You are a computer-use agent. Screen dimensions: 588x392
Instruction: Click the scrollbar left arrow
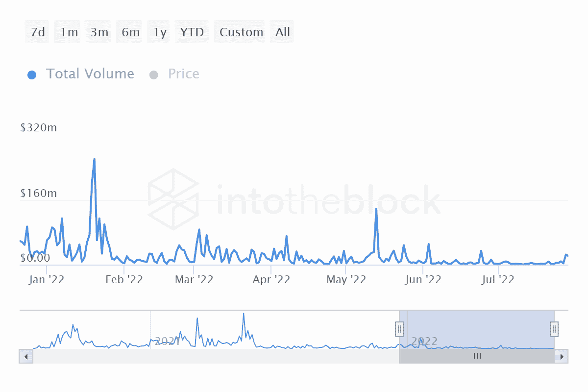(25, 356)
